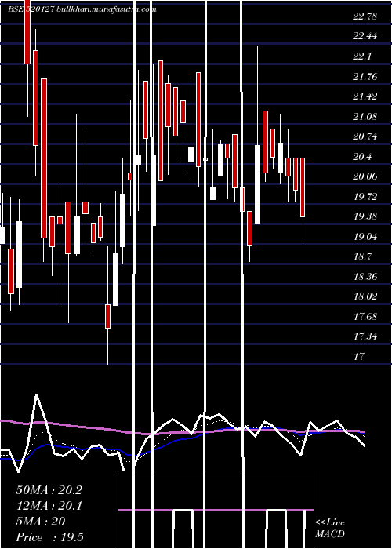Click the BSE bullkhan.munafasutra.com header text
Image resolution: width=392 pixels, height=549 pixels.
click(82, 9)
